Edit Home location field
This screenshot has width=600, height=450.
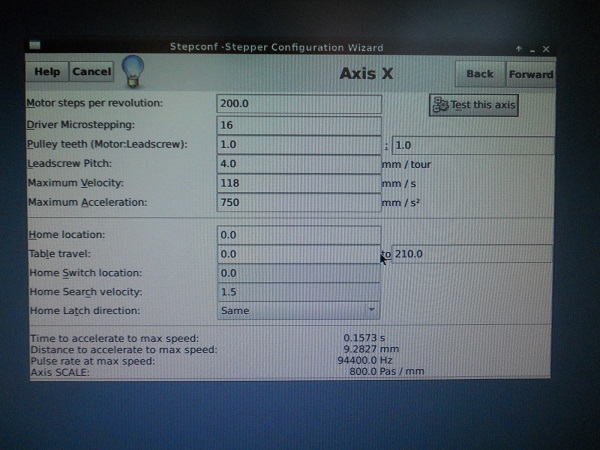coord(299,235)
